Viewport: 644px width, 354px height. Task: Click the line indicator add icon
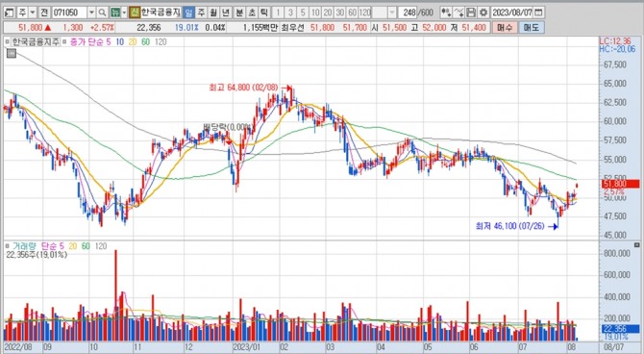459,13
